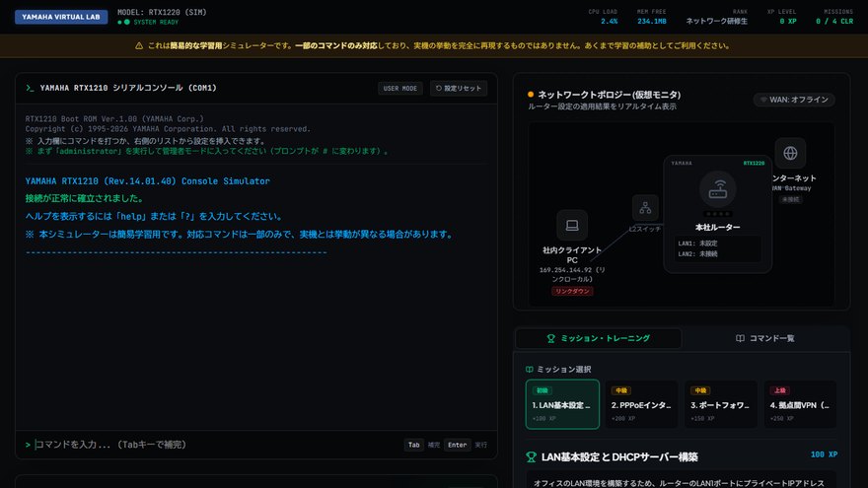868x488 pixels.
Task: Click the MEM FREE 234.1MB value
Action: pos(652,22)
